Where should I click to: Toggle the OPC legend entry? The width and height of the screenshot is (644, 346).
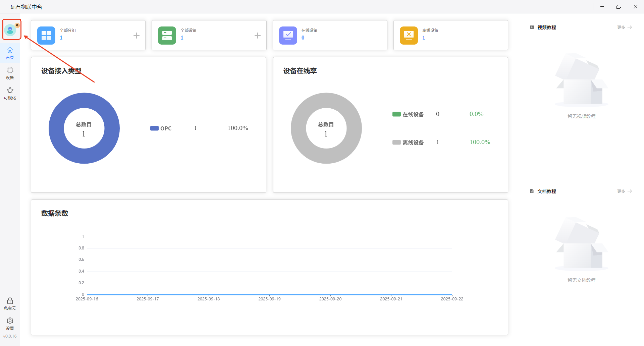161,128
